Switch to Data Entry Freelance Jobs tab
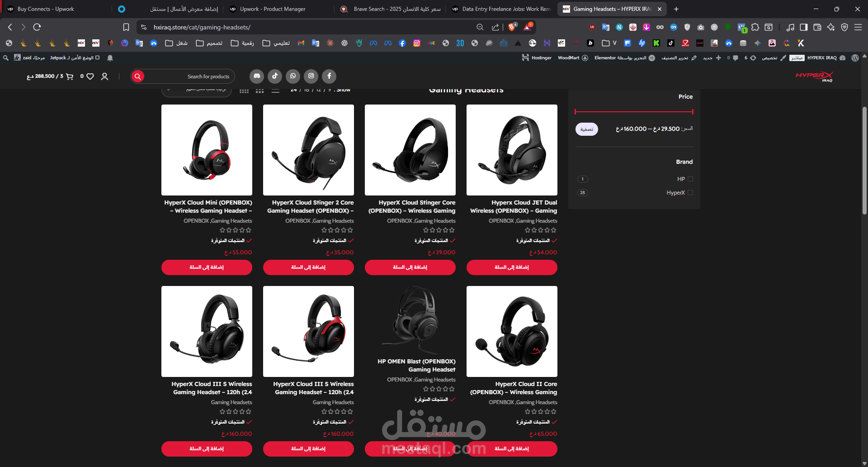This screenshot has width=868, height=467. click(502, 9)
